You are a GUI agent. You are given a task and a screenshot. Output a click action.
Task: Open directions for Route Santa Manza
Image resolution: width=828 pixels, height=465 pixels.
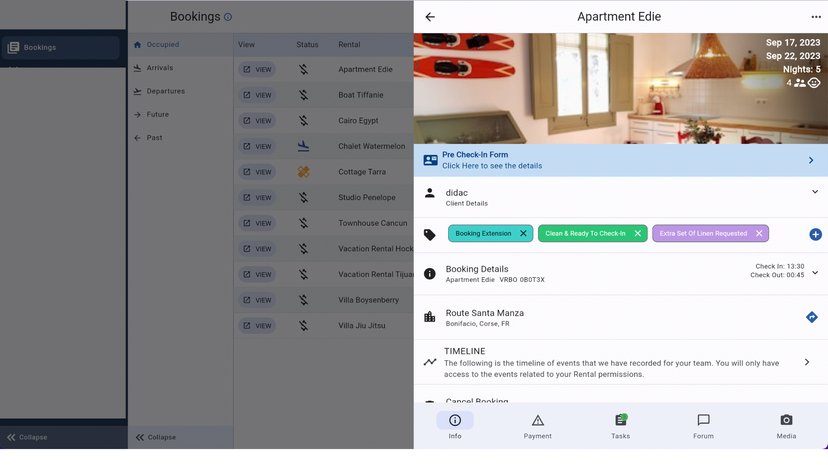pyautogui.click(x=811, y=317)
